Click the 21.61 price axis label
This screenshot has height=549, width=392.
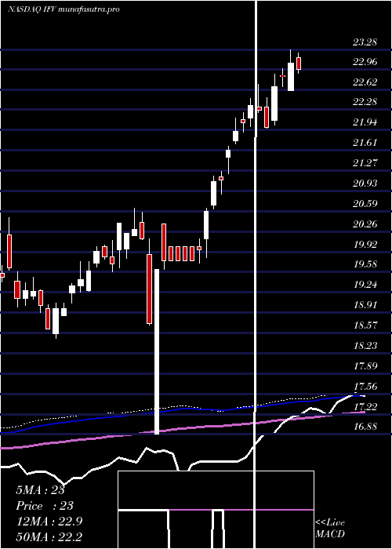[x=365, y=143]
